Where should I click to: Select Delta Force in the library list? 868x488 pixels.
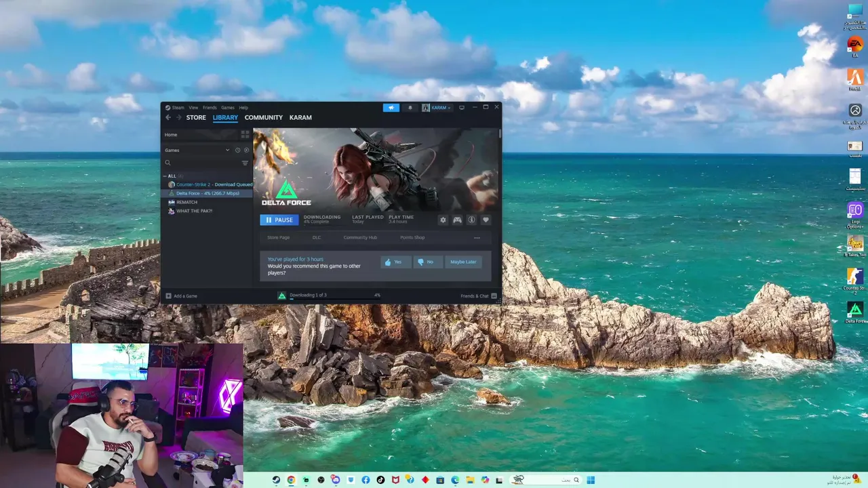(x=208, y=193)
